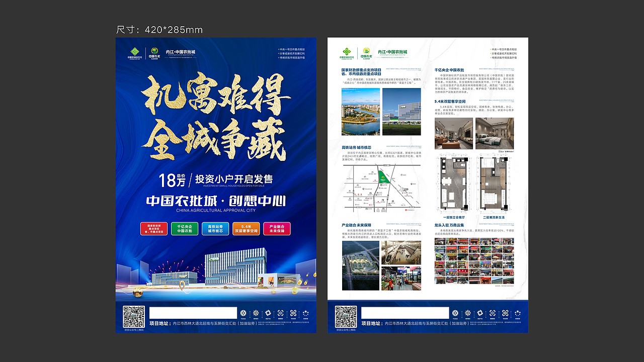The image size is (644, 362).
Task: Click the 18万 price text
Action: 172,179
